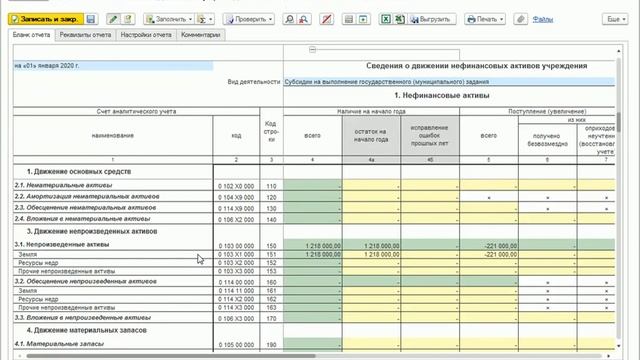The image size is (640, 360).
Task: Click the Записать и закр. button
Action: click(x=46, y=19)
